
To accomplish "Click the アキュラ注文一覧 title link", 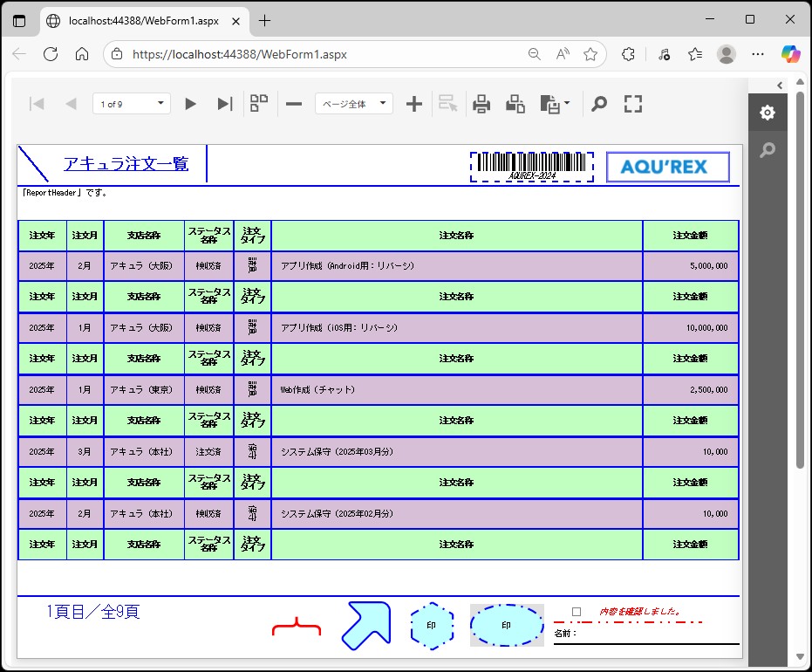I will (126, 163).
